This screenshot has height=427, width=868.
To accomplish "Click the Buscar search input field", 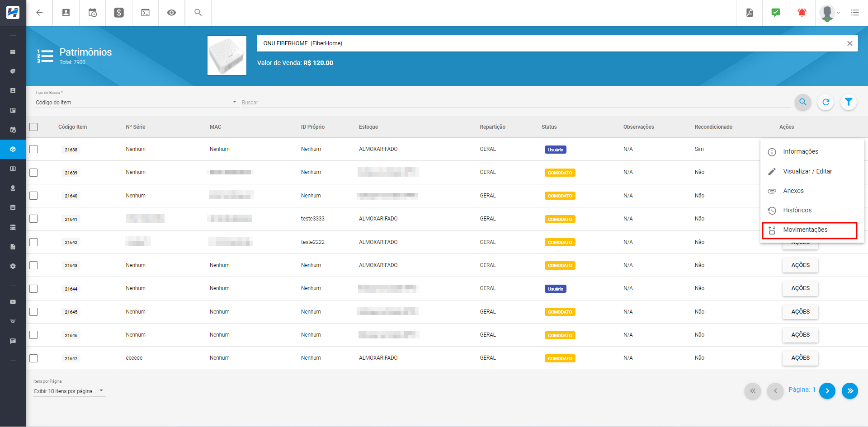I will (x=515, y=103).
